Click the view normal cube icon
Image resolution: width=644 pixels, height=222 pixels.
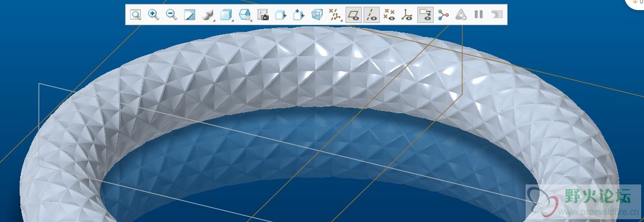pos(298,15)
